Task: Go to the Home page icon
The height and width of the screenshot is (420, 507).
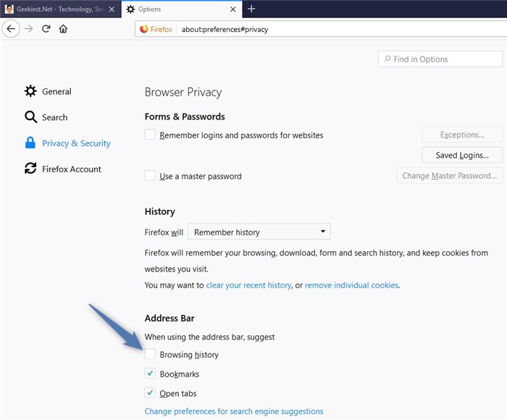Action: [x=64, y=29]
